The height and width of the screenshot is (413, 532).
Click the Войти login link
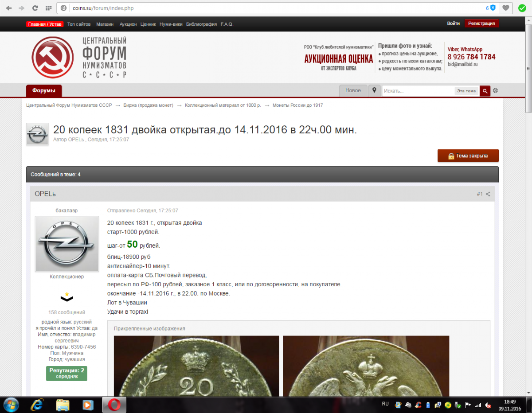[454, 23]
